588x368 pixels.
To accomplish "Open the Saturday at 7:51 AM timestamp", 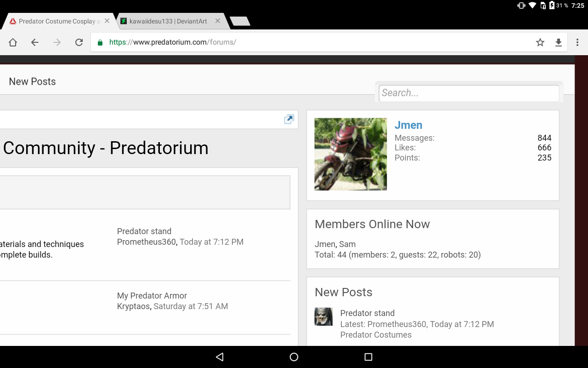I will pyautogui.click(x=191, y=306).
